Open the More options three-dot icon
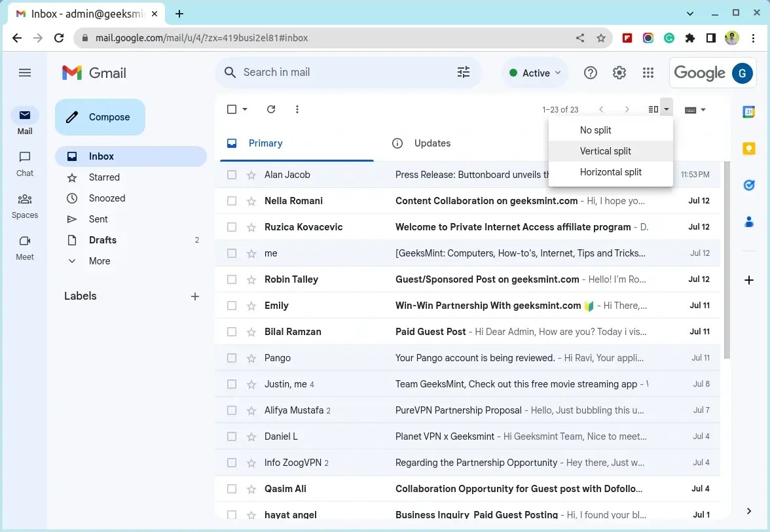This screenshot has height=532, width=770. [x=297, y=109]
